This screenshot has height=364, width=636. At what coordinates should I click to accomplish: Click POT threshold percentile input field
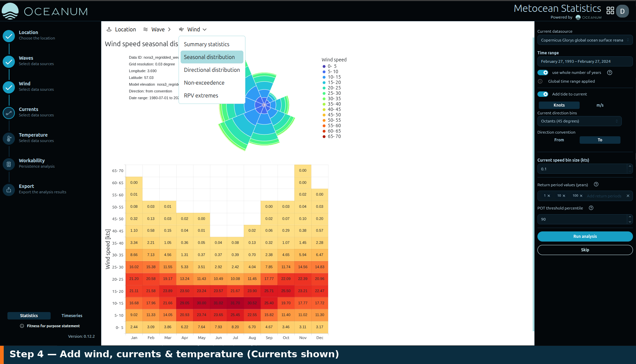pyautogui.click(x=582, y=219)
